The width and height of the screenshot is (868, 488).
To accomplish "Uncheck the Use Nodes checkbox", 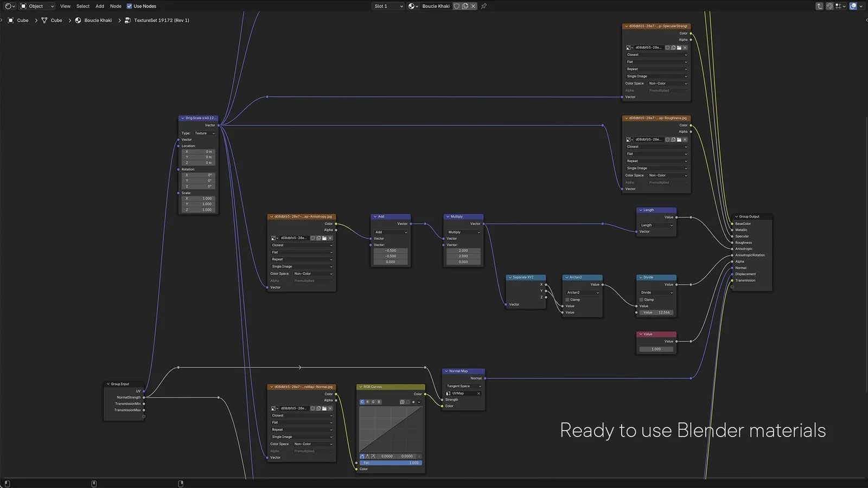I will (128, 6).
